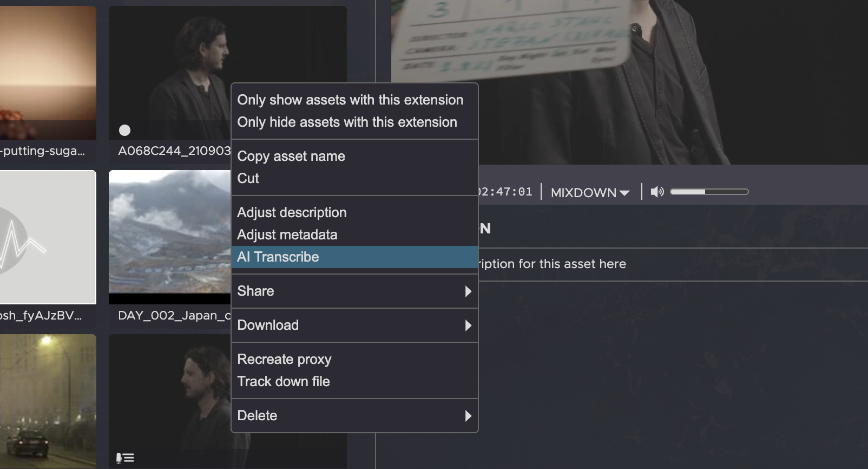Viewport: 868px width, 469px height.
Task: Expand the Download submenu arrow
Action: point(468,325)
